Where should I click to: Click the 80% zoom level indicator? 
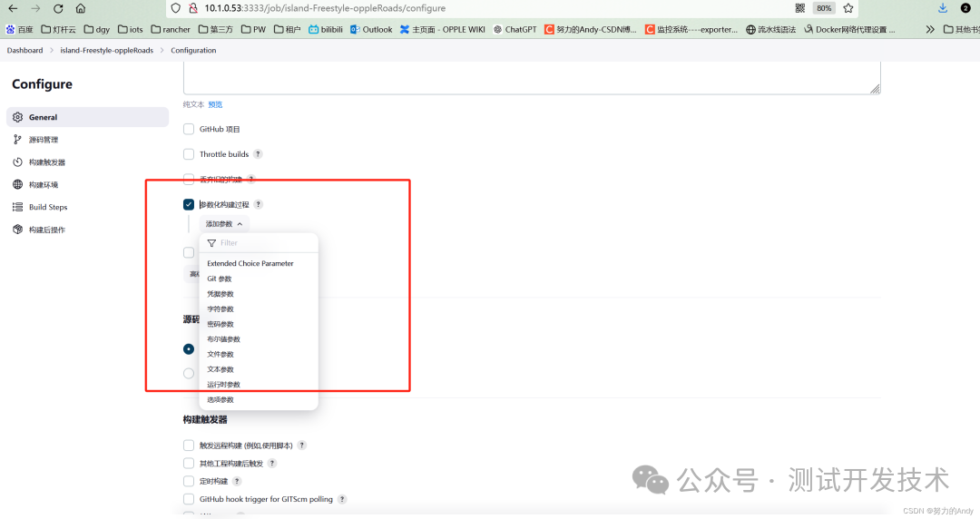824,8
